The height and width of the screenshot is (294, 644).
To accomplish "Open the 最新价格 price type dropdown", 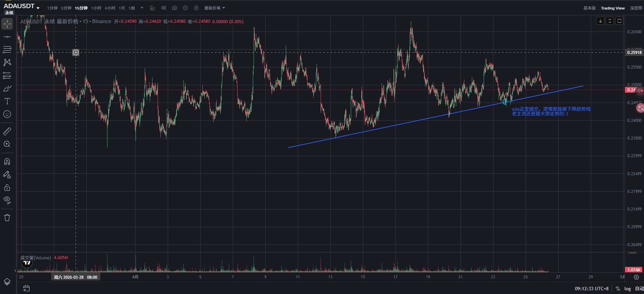I will point(215,8).
